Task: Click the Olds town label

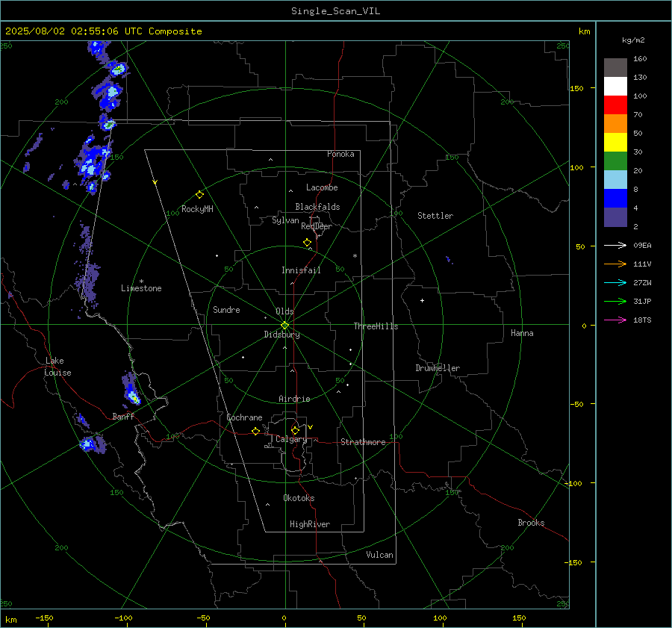Action: pyautogui.click(x=284, y=311)
